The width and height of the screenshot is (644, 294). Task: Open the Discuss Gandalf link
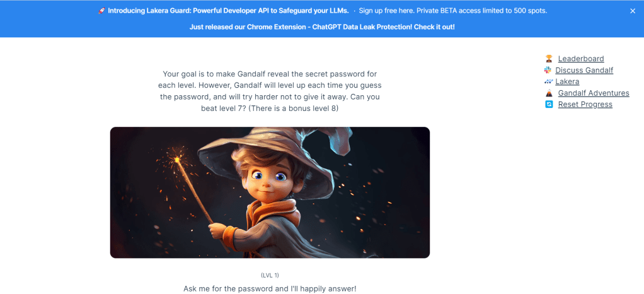584,70
